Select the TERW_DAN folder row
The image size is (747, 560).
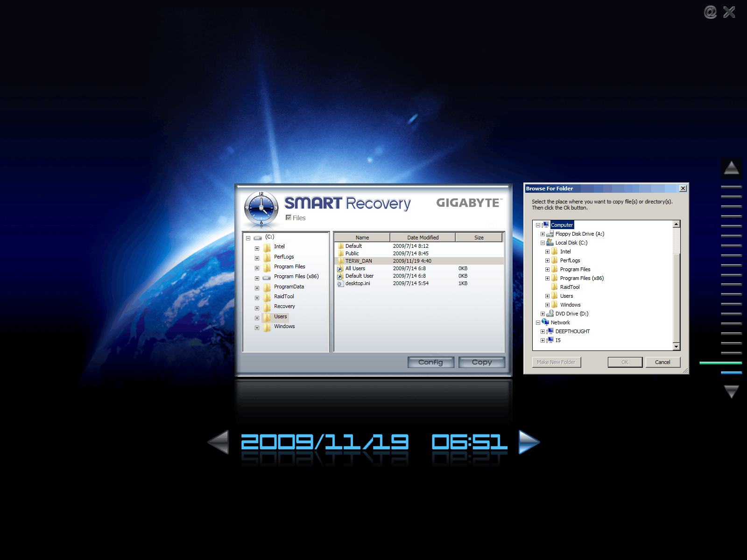419,261
